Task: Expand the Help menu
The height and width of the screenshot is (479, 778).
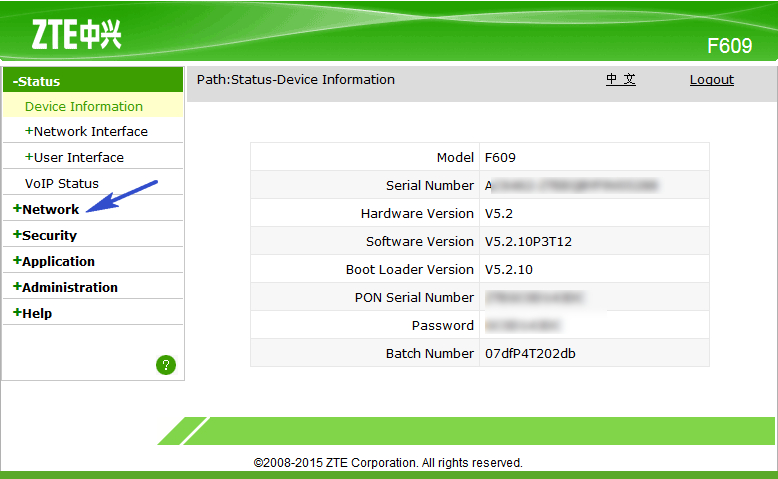Action: pyautogui.click(x=32, y=313)
